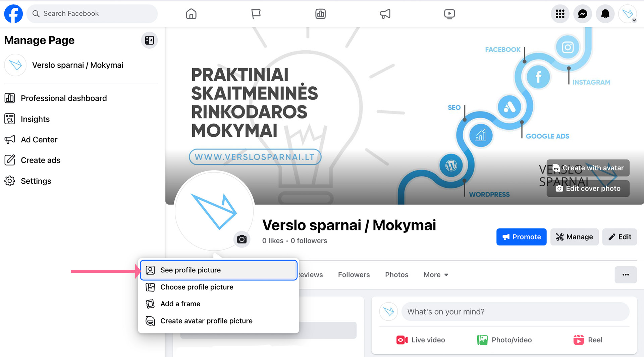Open Professional dashboard in sidebar
This screenshot has width=644, height=357.
81,98
